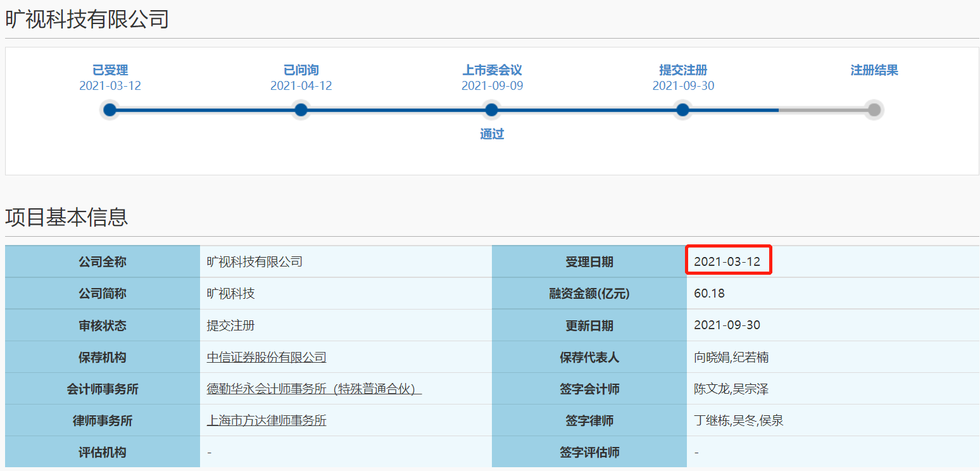Click the grey 注册结果 timeline node dot

(874, 110)
